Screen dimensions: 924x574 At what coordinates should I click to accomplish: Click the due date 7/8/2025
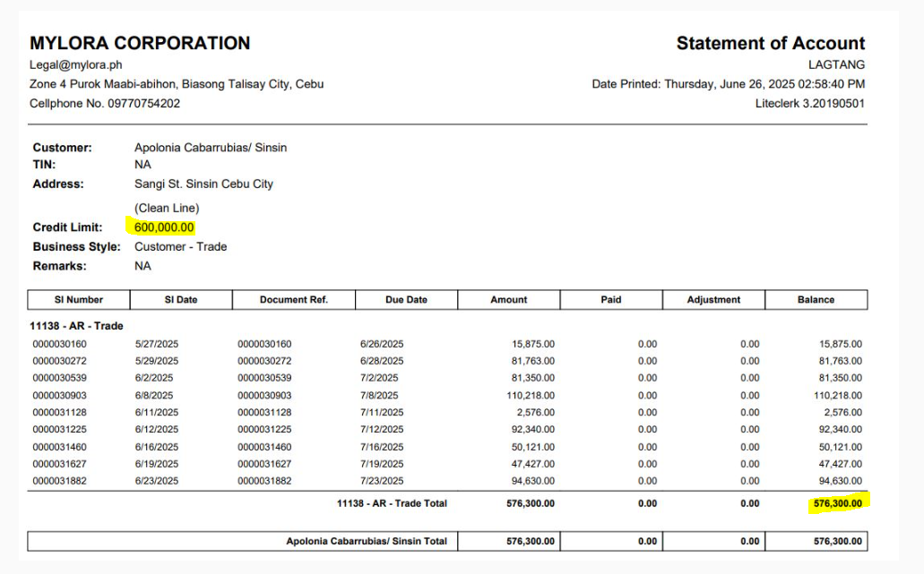pos(378,395)
